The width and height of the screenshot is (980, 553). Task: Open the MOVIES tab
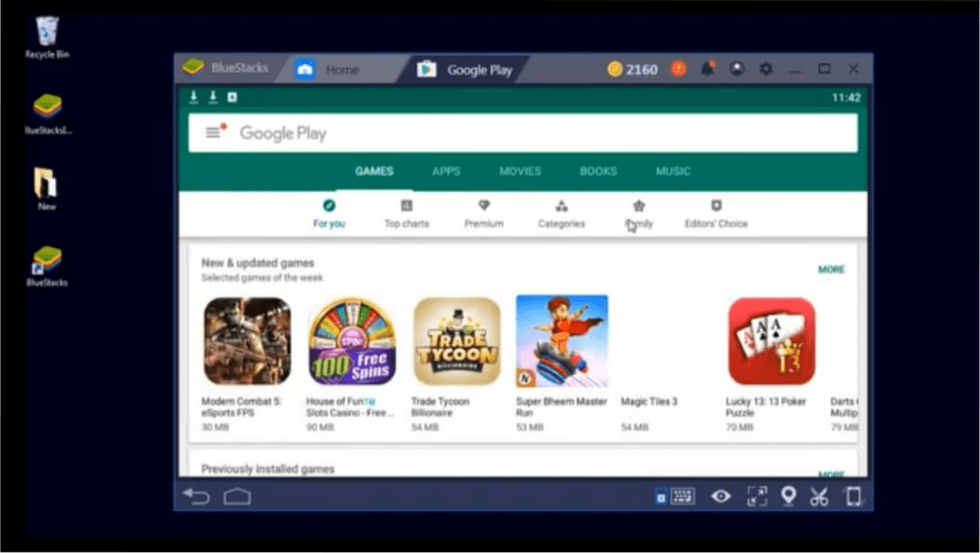520,171
